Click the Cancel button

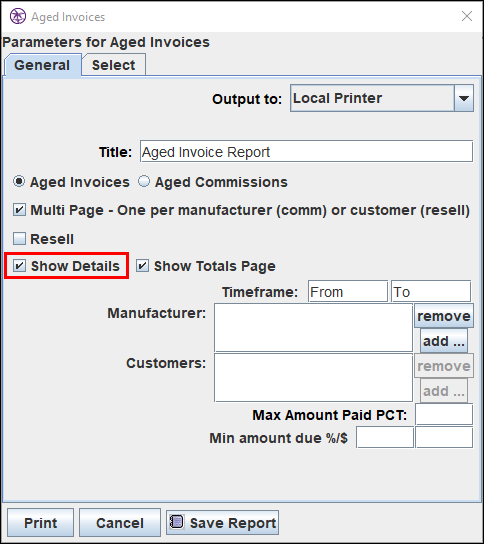120,523
